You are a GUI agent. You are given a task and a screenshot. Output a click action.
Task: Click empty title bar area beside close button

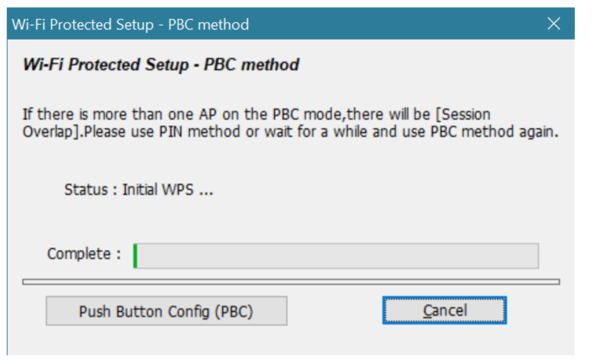tap(403, 25)
